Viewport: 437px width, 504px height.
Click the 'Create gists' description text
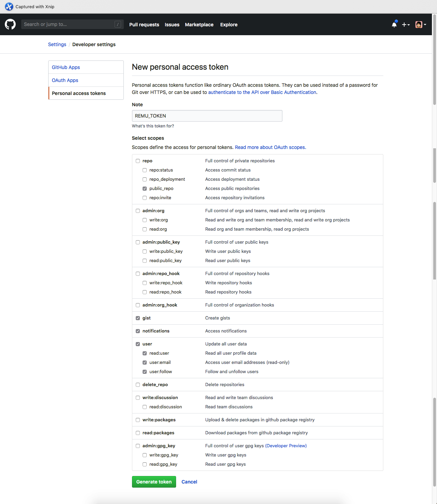pos(217,318)
